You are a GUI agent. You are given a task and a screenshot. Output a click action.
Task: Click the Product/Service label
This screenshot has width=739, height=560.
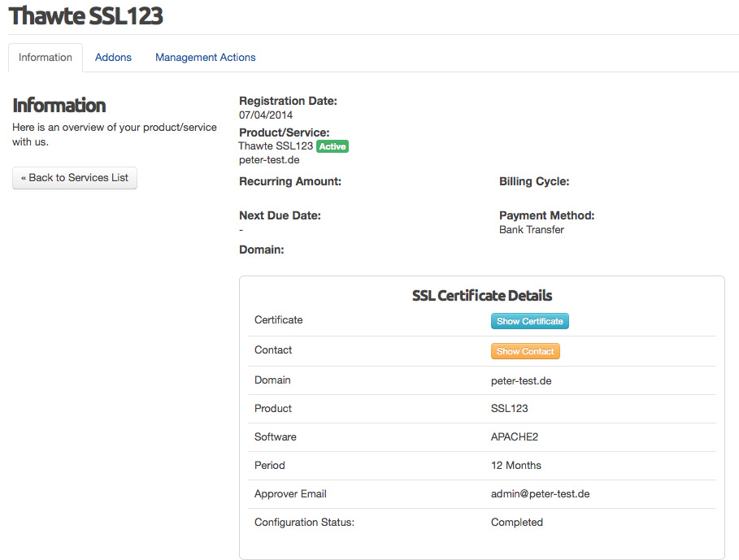[285, 132]
